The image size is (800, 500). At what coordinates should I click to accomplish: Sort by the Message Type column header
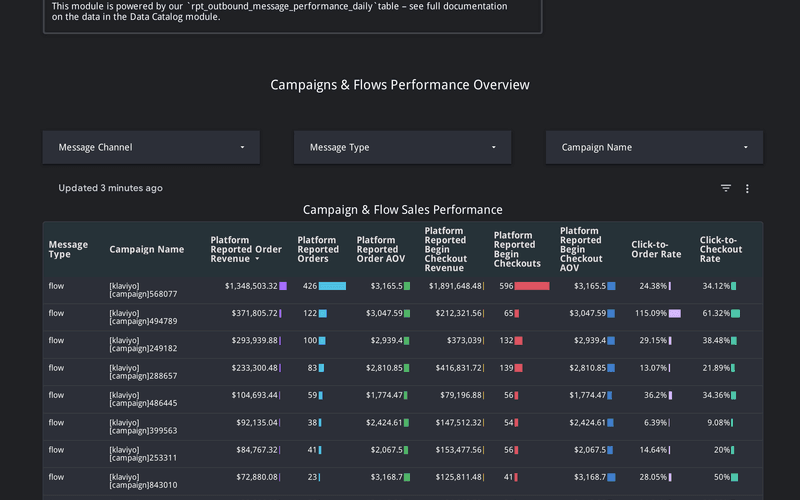(x=68, y=249)
